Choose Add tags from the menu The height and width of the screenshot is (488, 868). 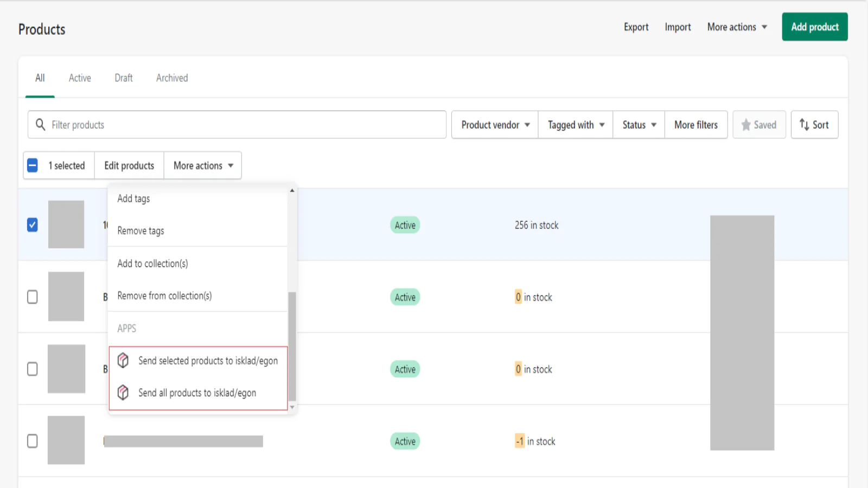pyautogui.click(x=133, y=198)
